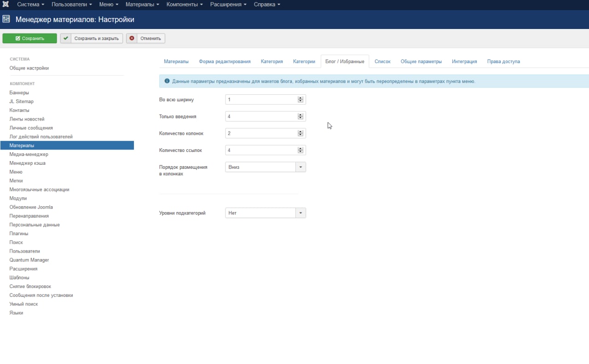This screenshot has width=589, height=364.
Task: Click the info icon in the blue notice
Action: (x=167, y=81)
